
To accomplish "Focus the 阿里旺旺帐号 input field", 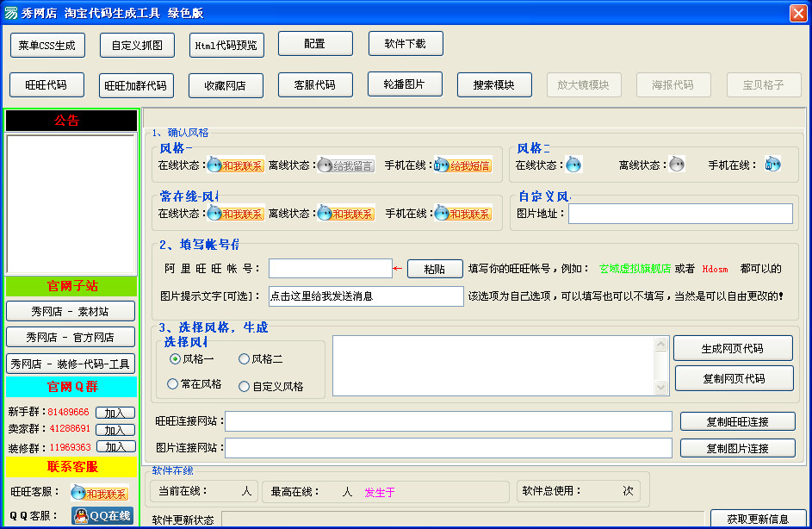I will 331,269.
